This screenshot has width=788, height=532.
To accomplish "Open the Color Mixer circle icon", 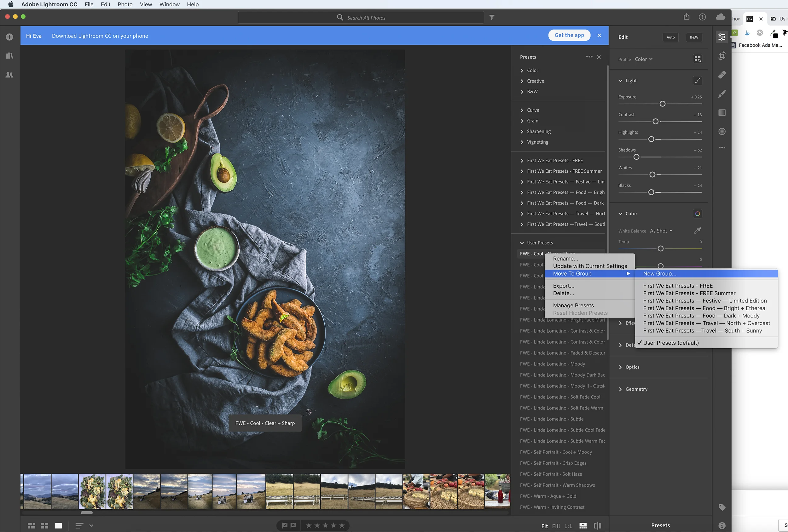I will click(x=697, y=214).
